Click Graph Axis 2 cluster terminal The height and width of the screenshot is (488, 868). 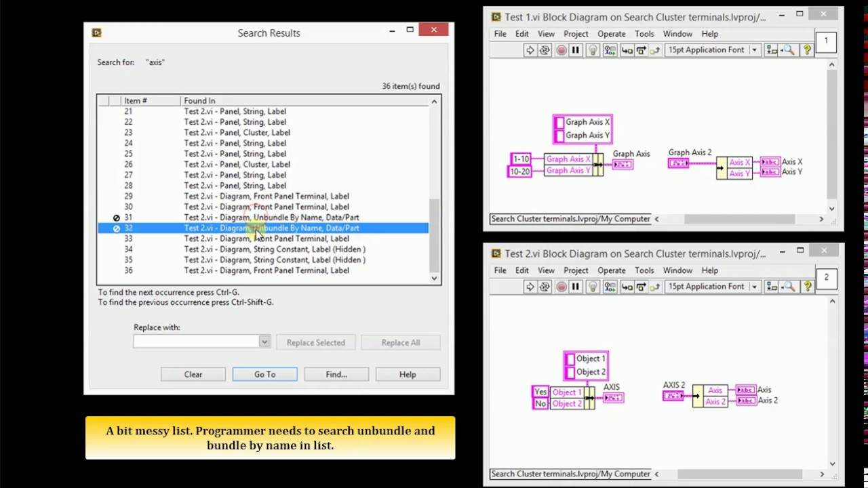coord(678,163)
